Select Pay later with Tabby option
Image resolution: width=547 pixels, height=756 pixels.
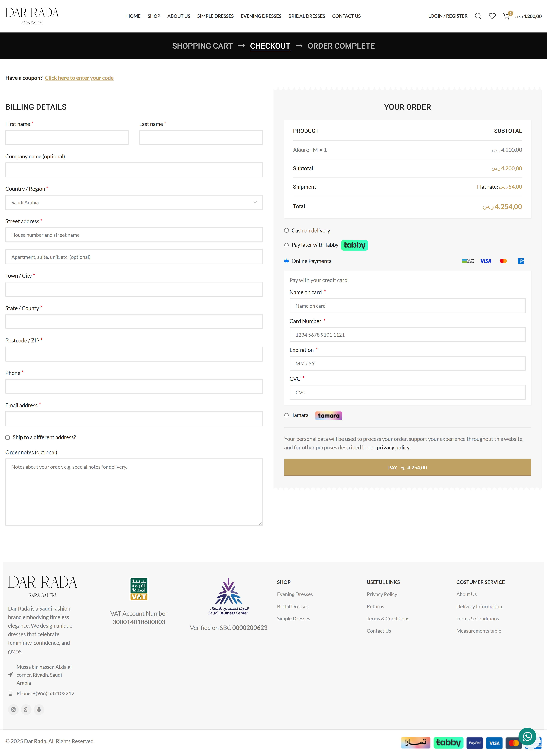click(286, 245)
